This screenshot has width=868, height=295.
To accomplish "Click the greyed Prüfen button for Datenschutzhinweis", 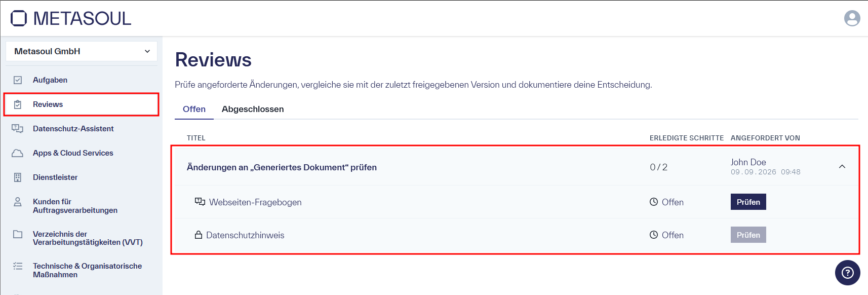I will click(748, 235).
